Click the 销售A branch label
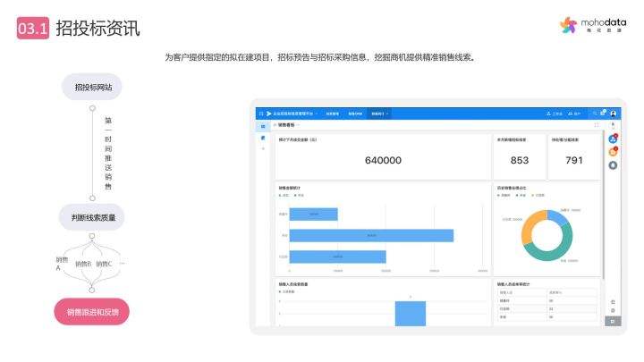 coord(62,264)
